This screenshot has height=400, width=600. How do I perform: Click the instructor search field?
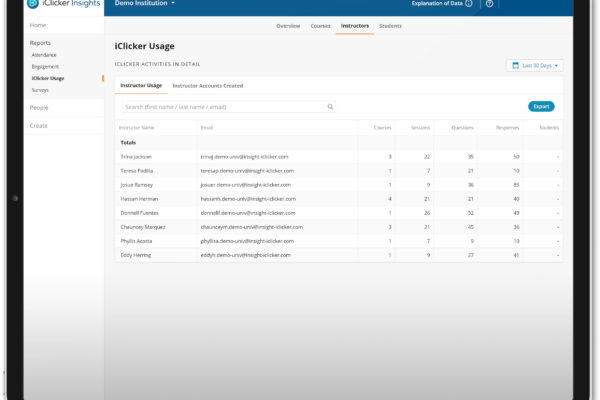coord(229,107)
